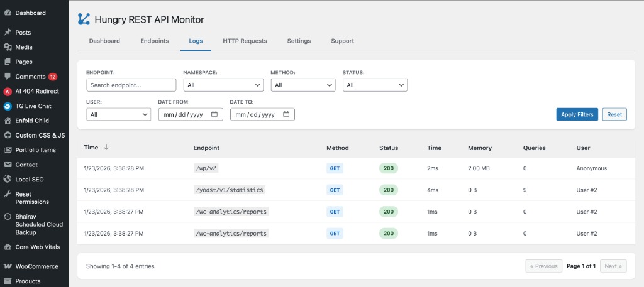Click the Apply Filters button
Viewport: 644px width, 287px height.
577,114
